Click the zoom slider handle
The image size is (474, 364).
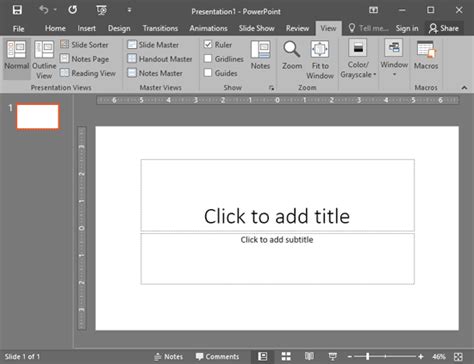pos(367,357)
